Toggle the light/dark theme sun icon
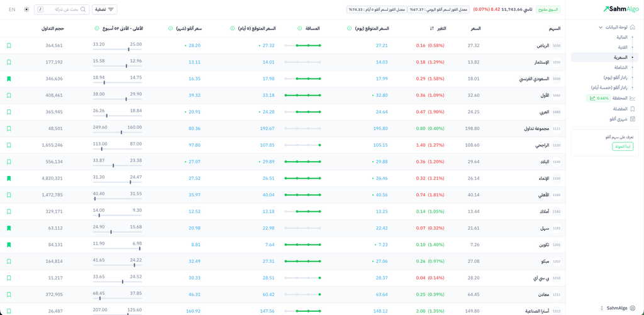 [x=26, y=9]
